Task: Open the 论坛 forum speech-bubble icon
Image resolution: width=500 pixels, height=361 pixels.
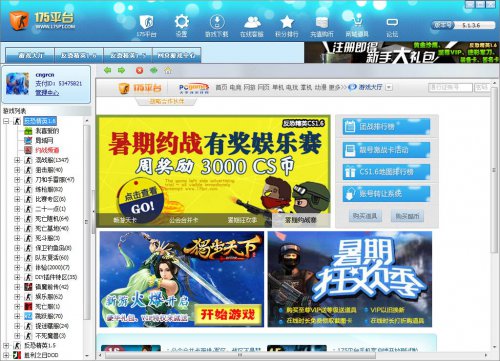Action: (392, 22)
